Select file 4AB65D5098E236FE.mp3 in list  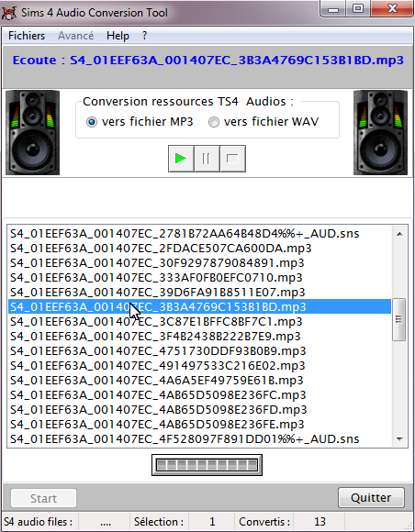point(199,425)
